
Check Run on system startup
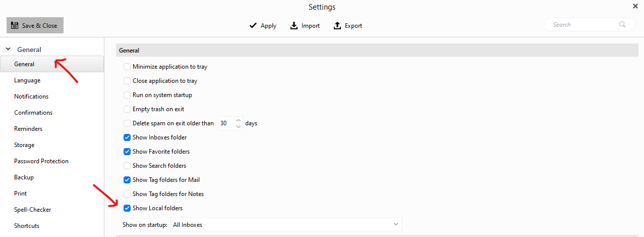click(127, 95)
